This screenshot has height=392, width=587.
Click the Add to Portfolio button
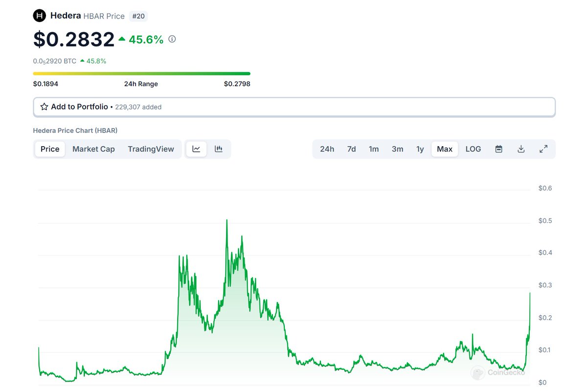click(294, 107)
